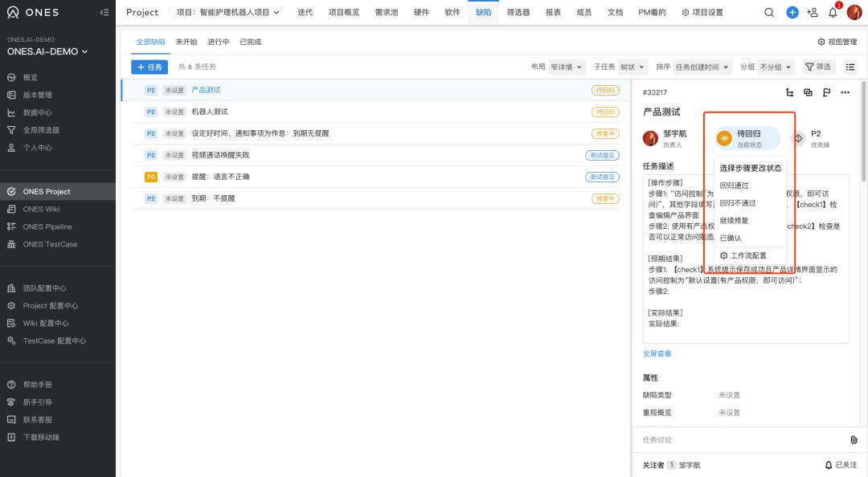The width and height of the screenshot is (868, 477).
Task: Choose 回归不通过 in the status menu
Action: 750,203
